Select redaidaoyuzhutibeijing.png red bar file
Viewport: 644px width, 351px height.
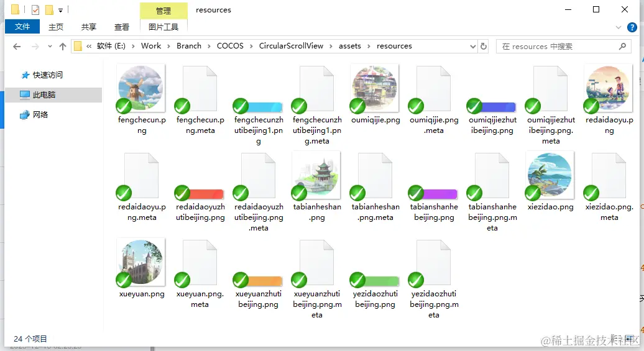(200, 194)
